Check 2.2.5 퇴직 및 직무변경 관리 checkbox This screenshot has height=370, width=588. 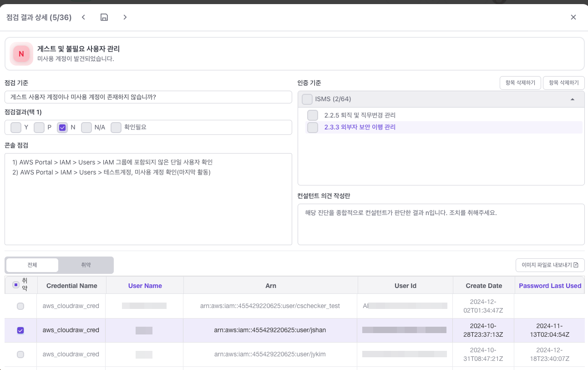[x=313, y=115]
